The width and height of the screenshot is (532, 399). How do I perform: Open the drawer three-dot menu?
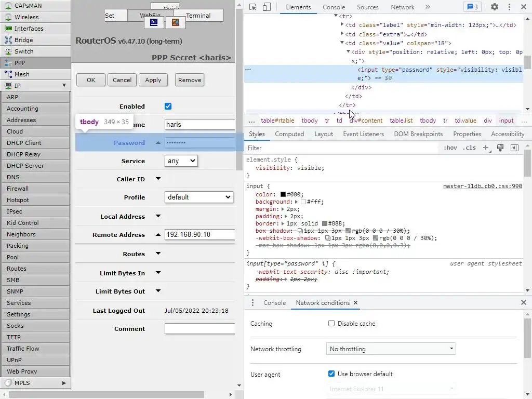pyautogui.click(x=252, y=303)
